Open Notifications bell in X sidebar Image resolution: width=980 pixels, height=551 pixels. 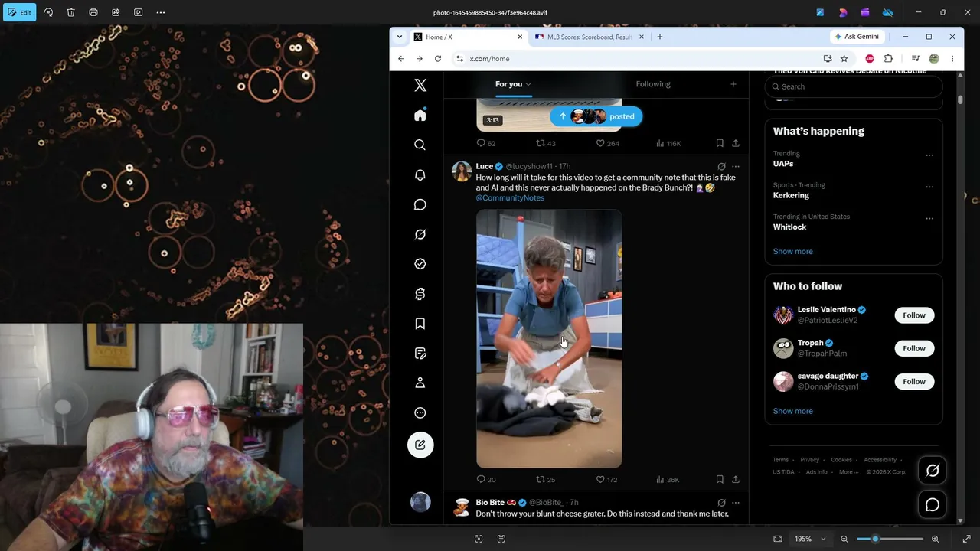point(420,174)
